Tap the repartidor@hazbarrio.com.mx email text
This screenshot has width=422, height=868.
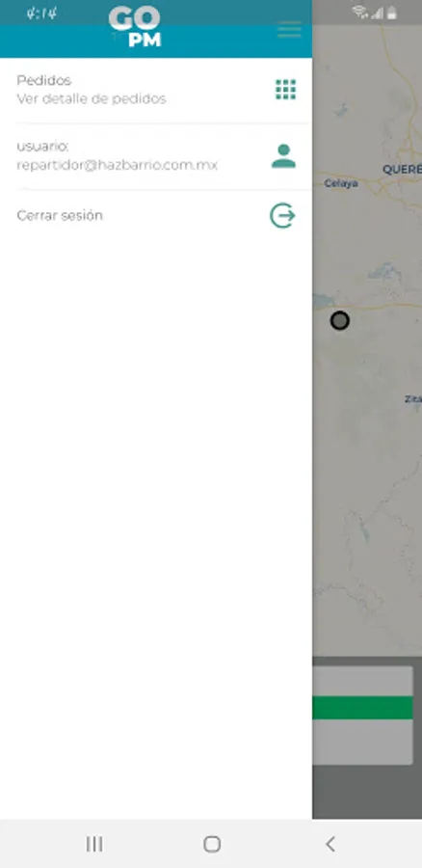118,165
